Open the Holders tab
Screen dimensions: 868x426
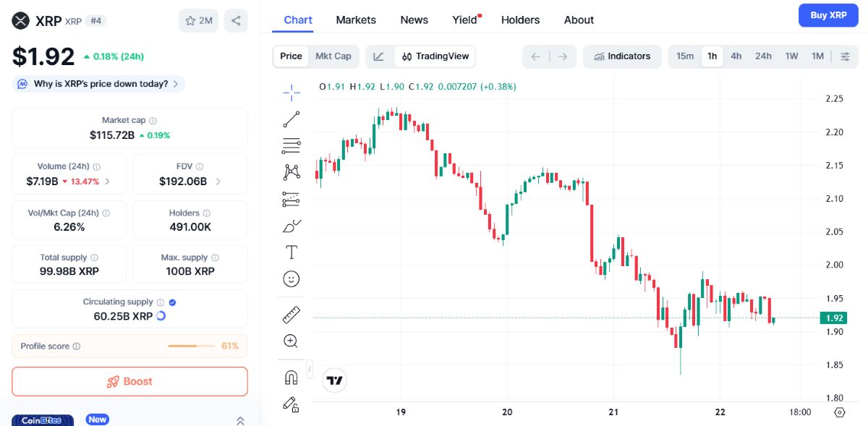click(521, 20)
